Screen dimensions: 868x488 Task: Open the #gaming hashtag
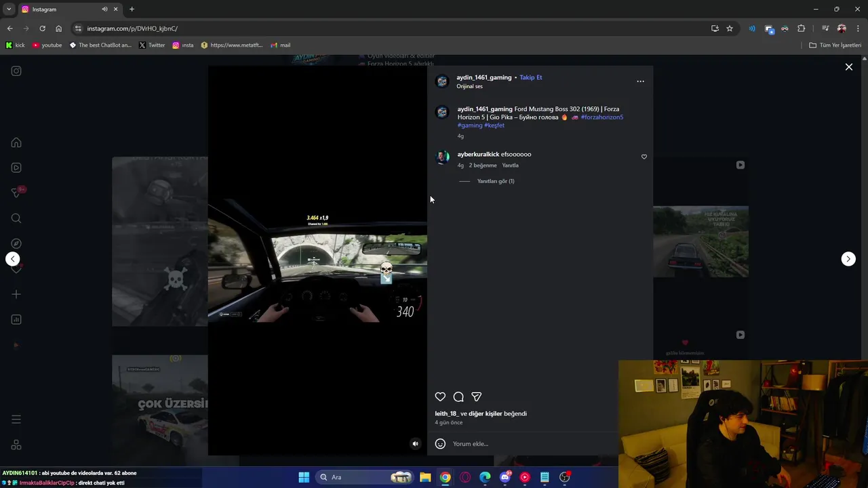470,125
